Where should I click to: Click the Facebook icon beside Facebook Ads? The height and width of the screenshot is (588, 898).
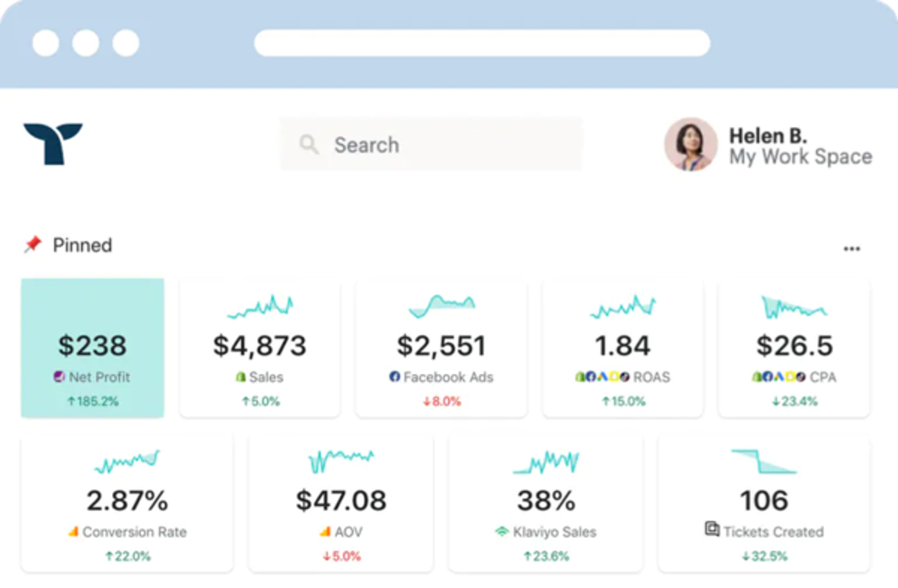(395, 377)
